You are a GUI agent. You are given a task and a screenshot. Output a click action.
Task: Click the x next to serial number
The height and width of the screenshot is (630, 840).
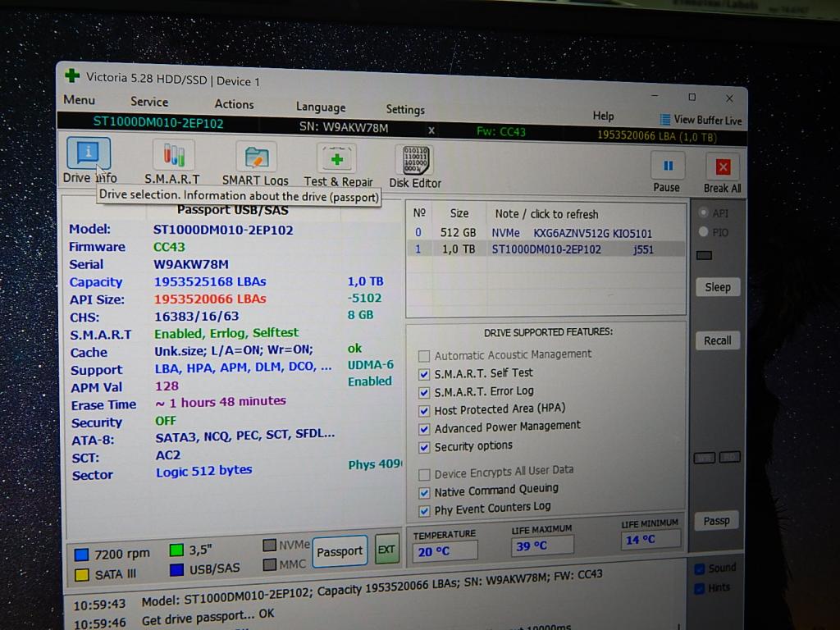431,130
